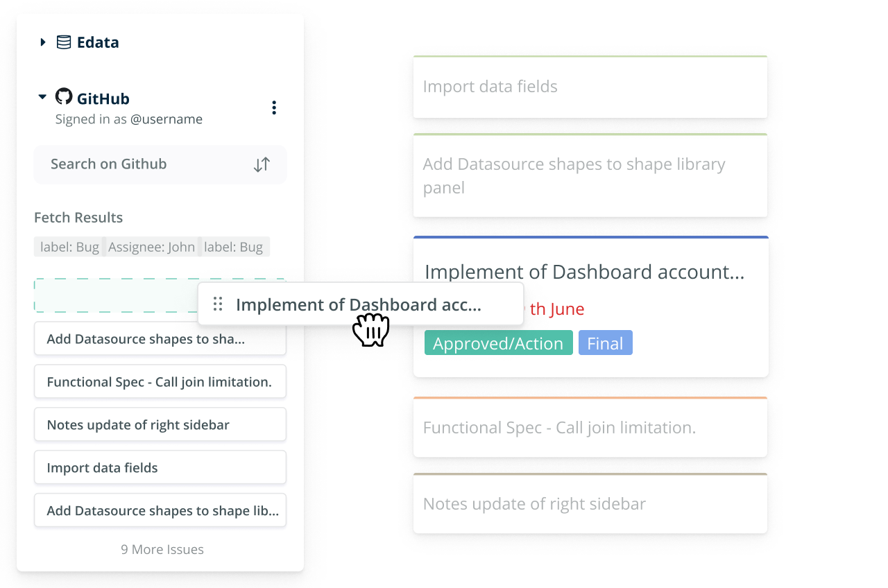
Task: Click the blue Final tag
Action: (x=605, y=343)
